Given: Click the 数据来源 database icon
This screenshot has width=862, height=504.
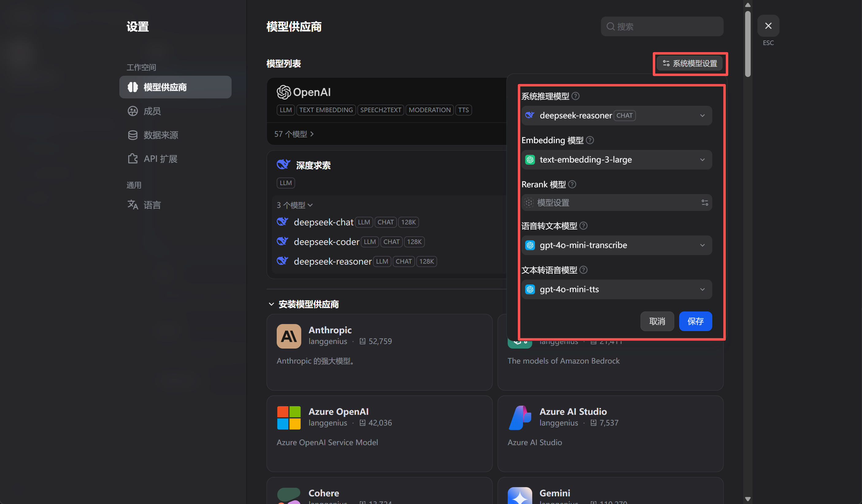Looking at the screenshot, I should [x=133, y=135].
